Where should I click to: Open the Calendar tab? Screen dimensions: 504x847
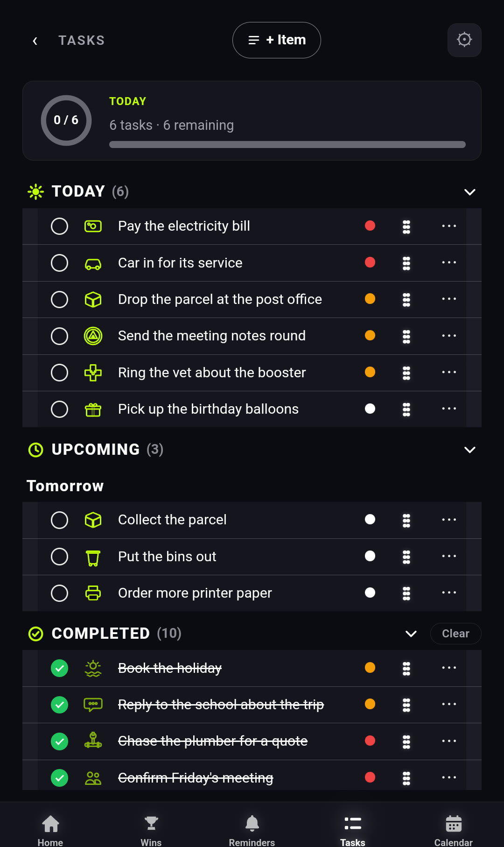point(454,830)
